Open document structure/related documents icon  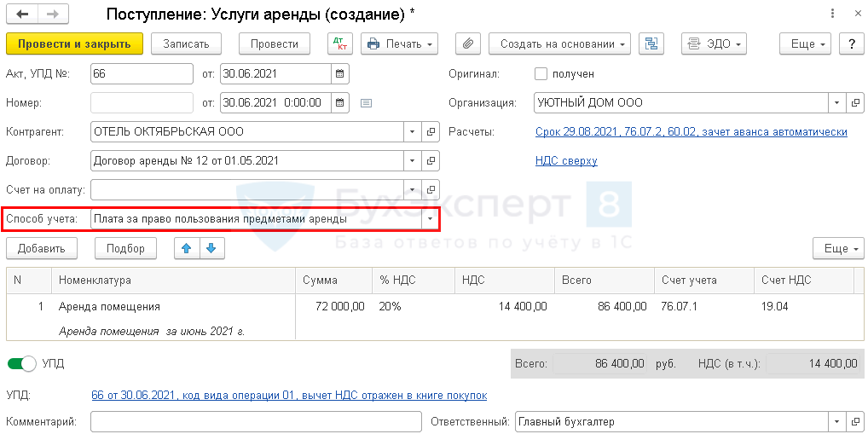tap(651, 43)
